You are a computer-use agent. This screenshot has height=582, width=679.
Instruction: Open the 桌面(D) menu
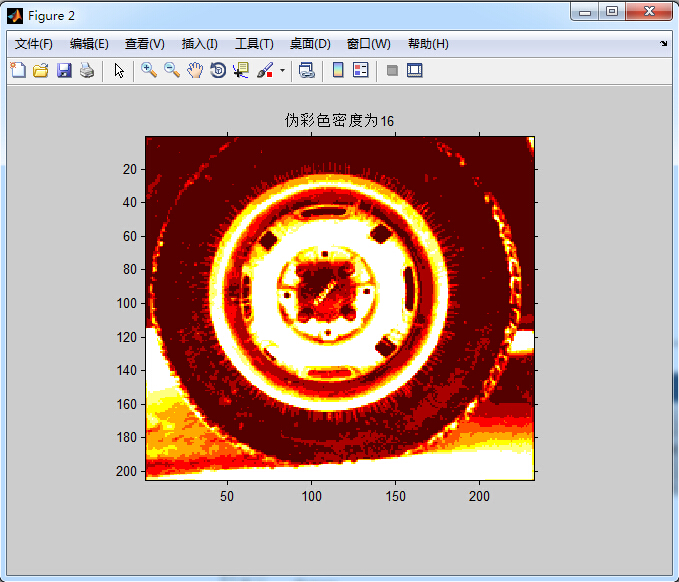[x=310, y=44]
